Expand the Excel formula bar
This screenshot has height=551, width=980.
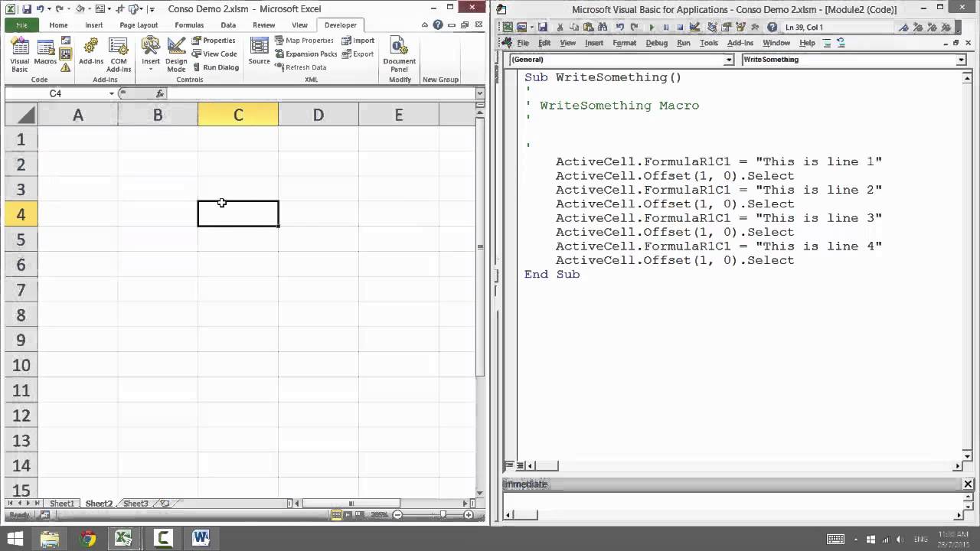[x=480, y=93]
